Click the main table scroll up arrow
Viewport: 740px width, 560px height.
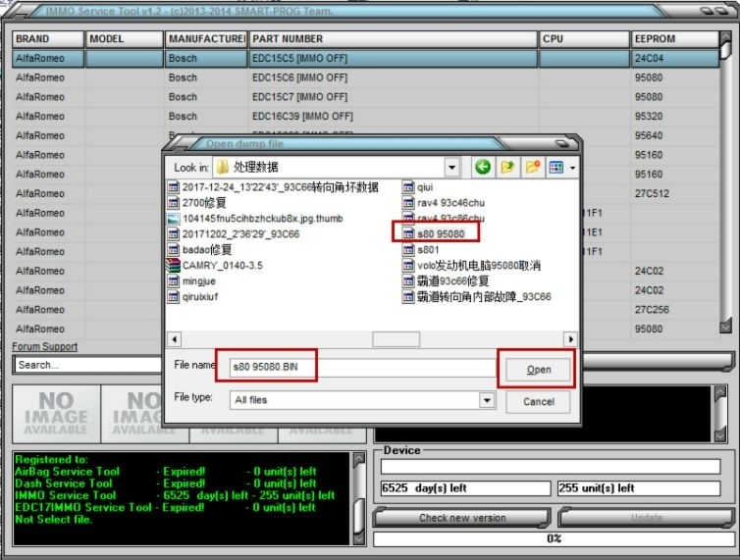click(x=726, y=39)
